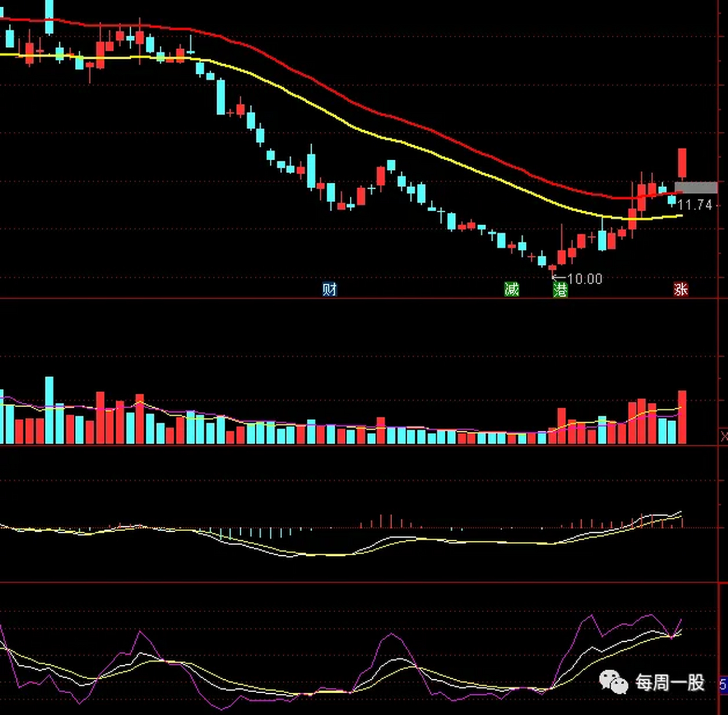Click the green 减 shareholder reduction marker

[511, 289]
